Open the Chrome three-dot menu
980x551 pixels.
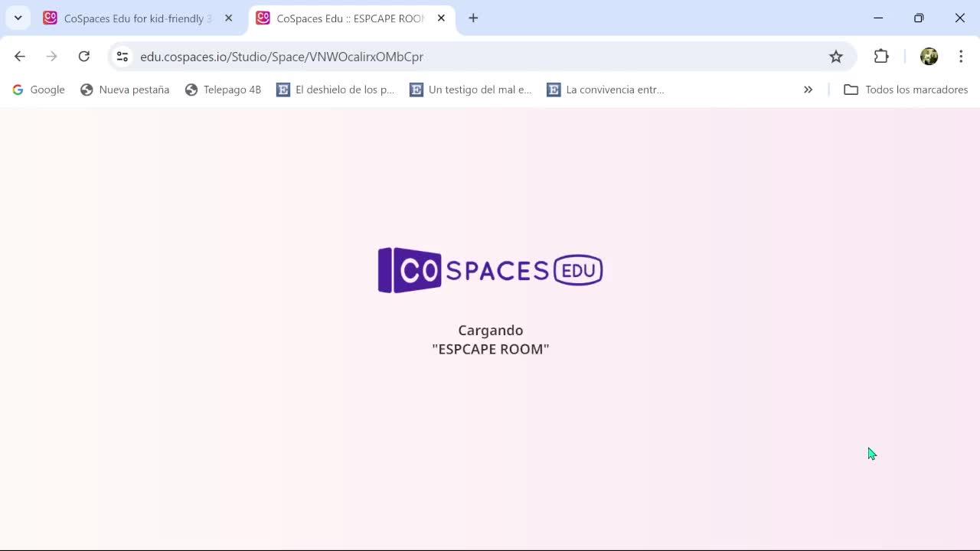tap(961, 57)
